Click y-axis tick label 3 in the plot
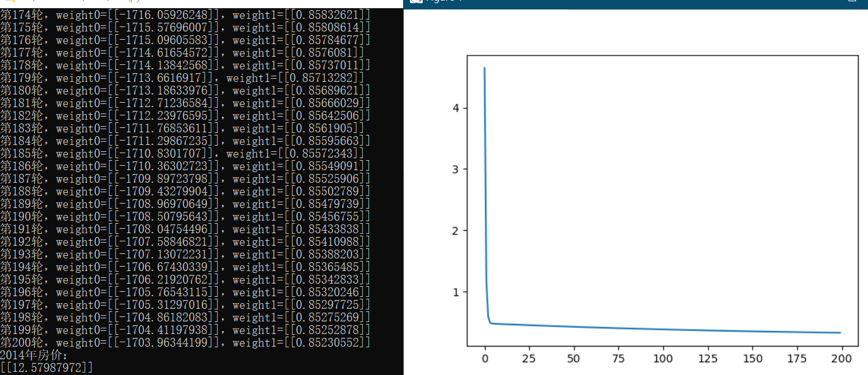The image size is (868, 375). [x=455, y=169]
